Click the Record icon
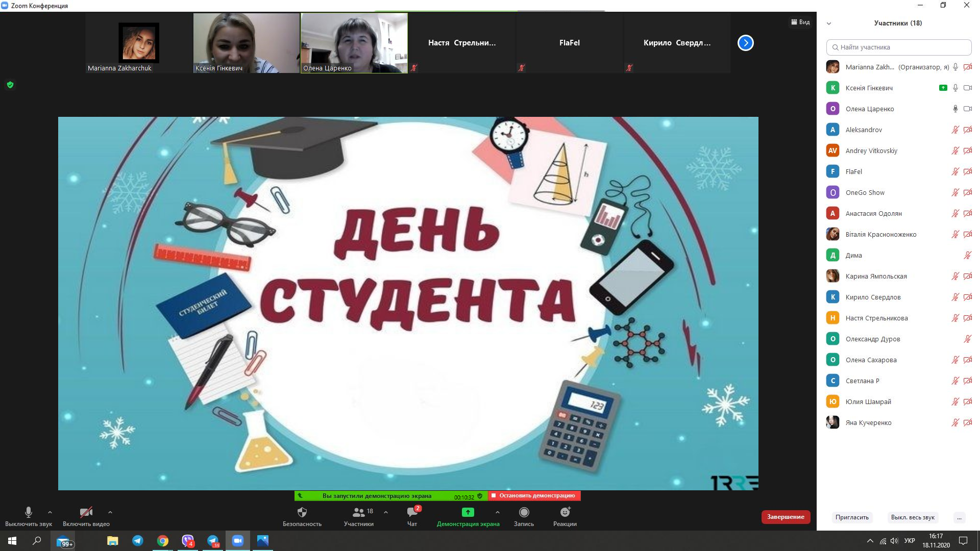 pyautogui.click(x=524, y=512)
